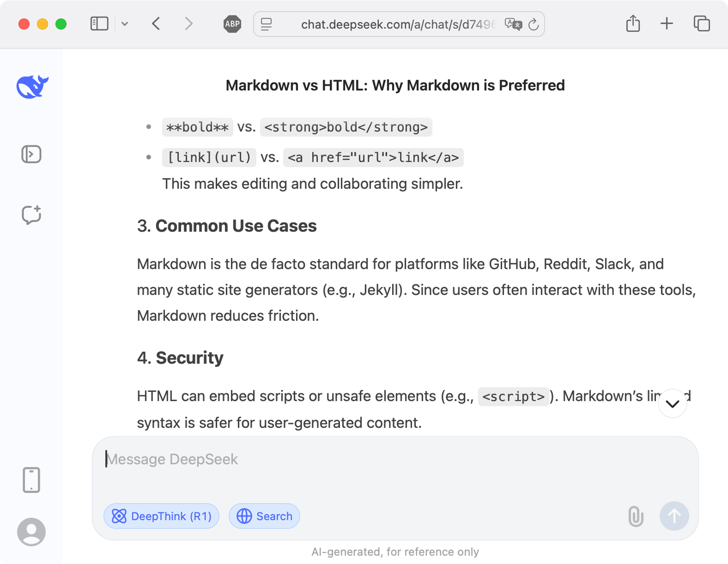
Task: Click the Share button in the toolbar
Action: pyautogui.click(x=632, y=24)
